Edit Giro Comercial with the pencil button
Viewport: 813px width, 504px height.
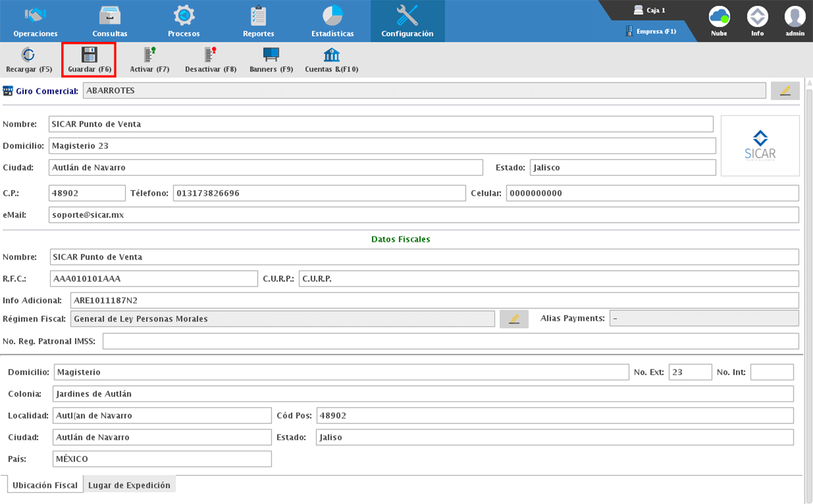pos(785,91)
